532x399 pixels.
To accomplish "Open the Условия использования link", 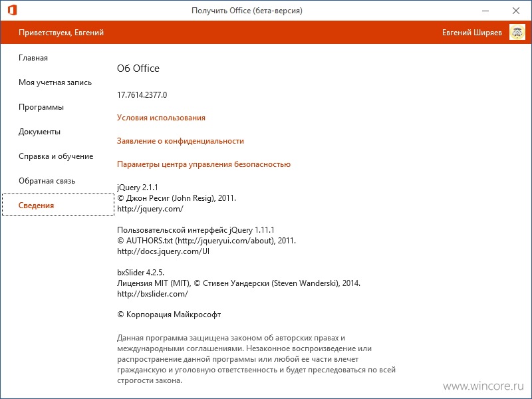I will point(161,118).
